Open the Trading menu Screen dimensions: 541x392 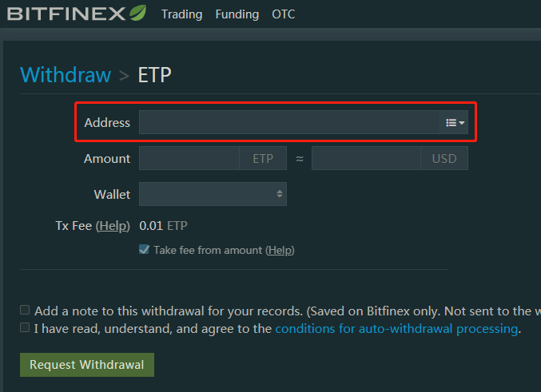click(x=181, y=14)
